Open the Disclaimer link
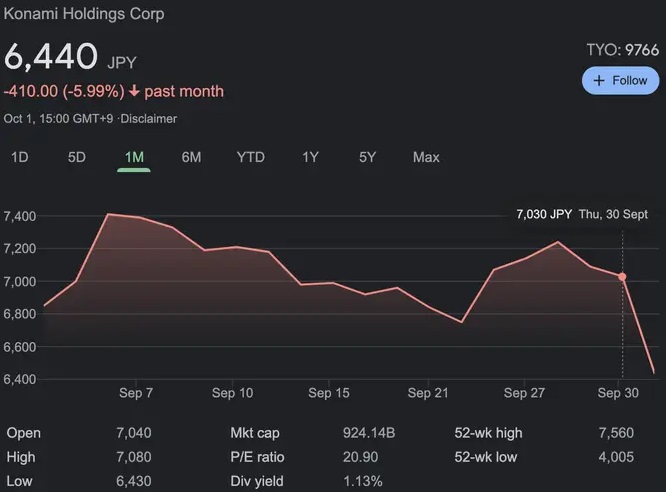 tap(149, 119)
